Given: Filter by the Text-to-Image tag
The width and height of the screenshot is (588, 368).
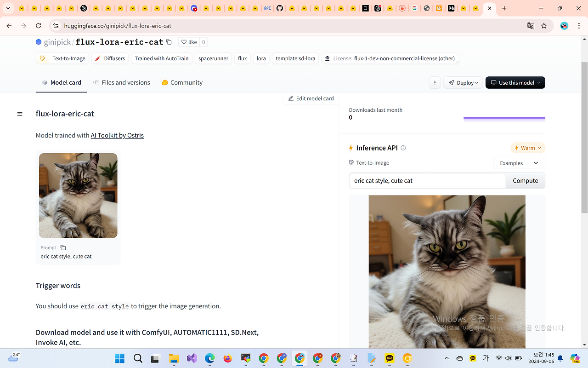Looking at the screenshot, I should click(63, 58).
